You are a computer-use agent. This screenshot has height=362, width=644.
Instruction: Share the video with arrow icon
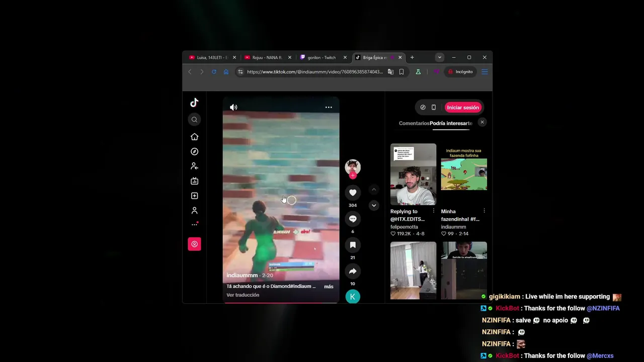click(353, 271)
